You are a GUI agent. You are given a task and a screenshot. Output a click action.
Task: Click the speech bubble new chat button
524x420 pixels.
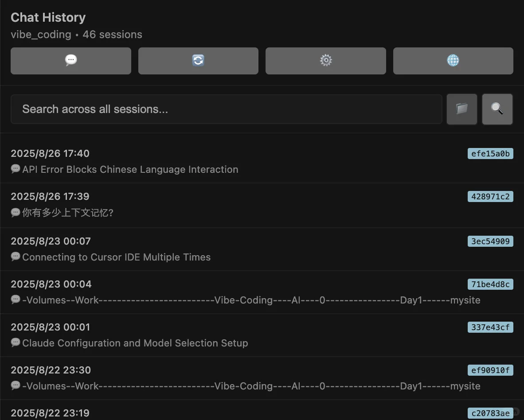[71, 61]
